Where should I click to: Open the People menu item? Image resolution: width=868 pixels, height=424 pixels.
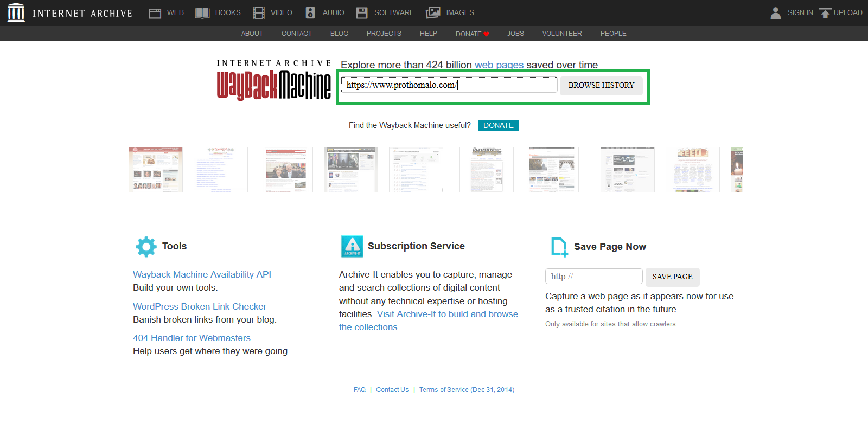pyautogui.click(x=614, y=34)
